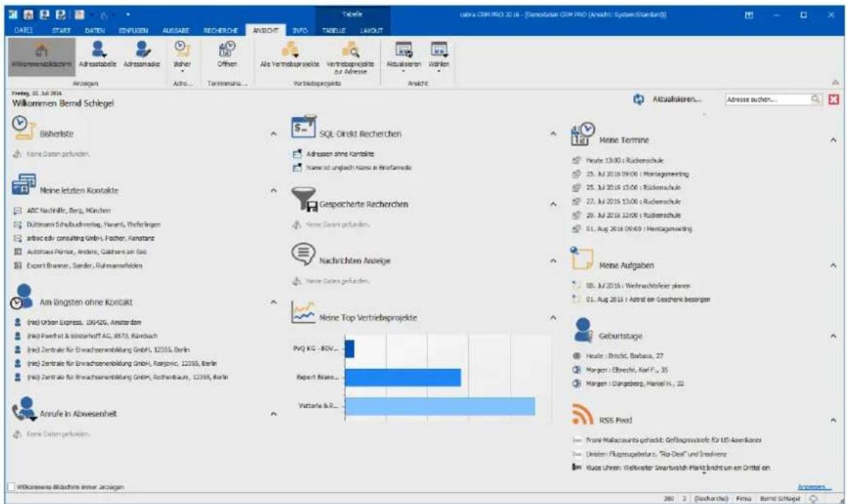The width and height of the screenshot is (847, 504).
Task: Select 'arboc edv consulting GmbH, Fischer, Konstanz'
Action: [90, 238]
